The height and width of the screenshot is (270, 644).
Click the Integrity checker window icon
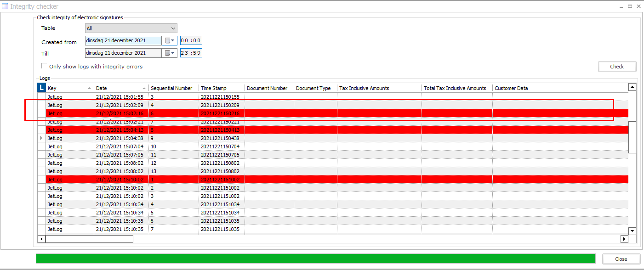tap(5, 6)
